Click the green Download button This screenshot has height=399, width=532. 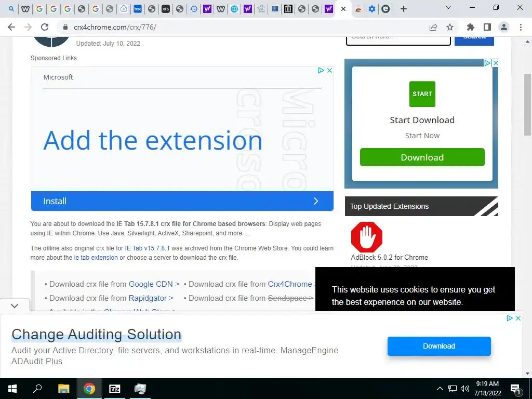(422, 157)
